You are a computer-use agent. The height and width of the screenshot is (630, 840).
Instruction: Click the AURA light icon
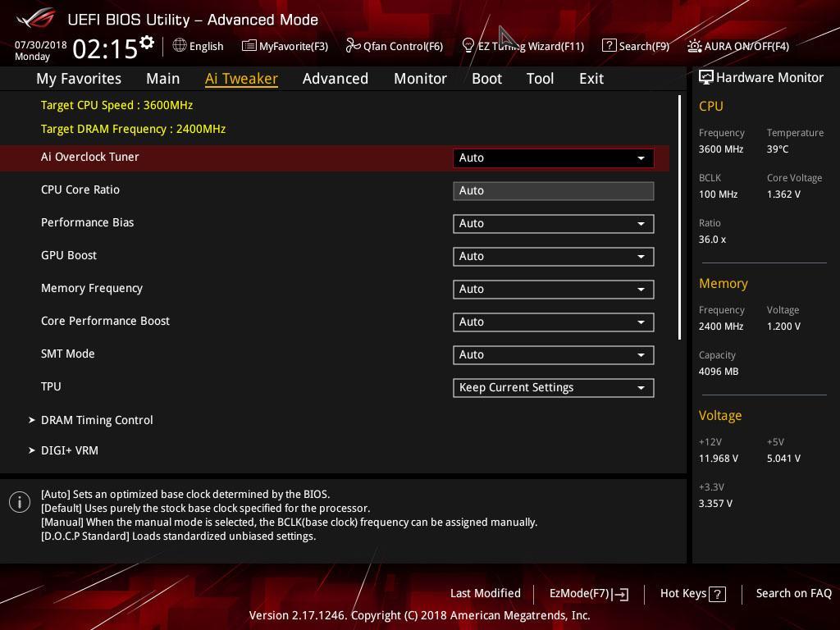click(694, 46)
